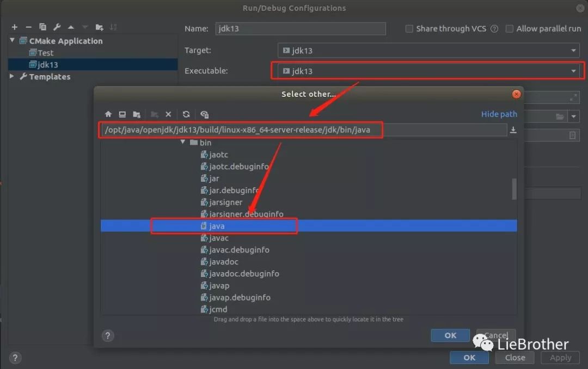Click the New Folder icon in file chooser
Screen dimensions: 588x369
(154, 114)
